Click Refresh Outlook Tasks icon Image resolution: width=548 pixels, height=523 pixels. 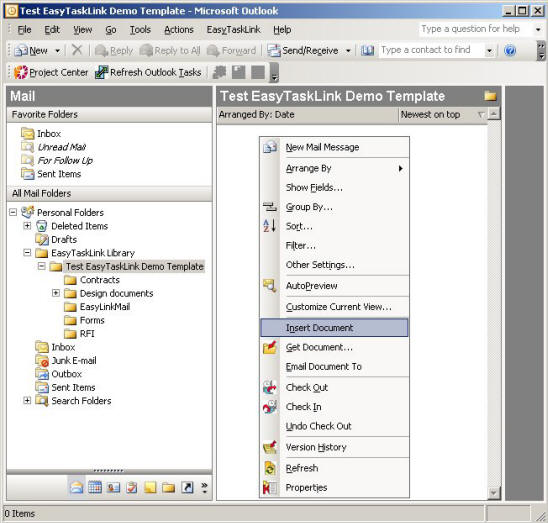click(101, 72)
